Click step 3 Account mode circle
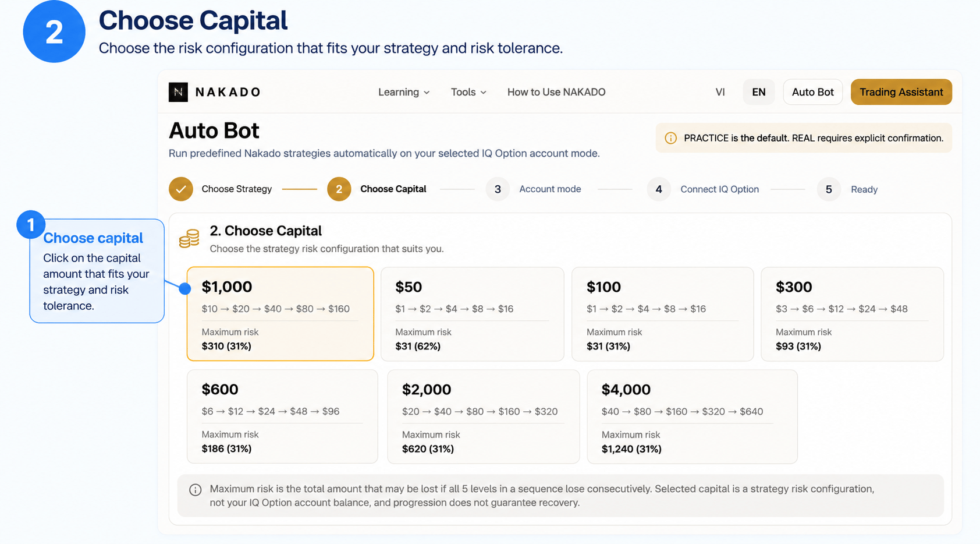This screenshot has height=544, width=980. pyautogui.click(x=498, y=189)
